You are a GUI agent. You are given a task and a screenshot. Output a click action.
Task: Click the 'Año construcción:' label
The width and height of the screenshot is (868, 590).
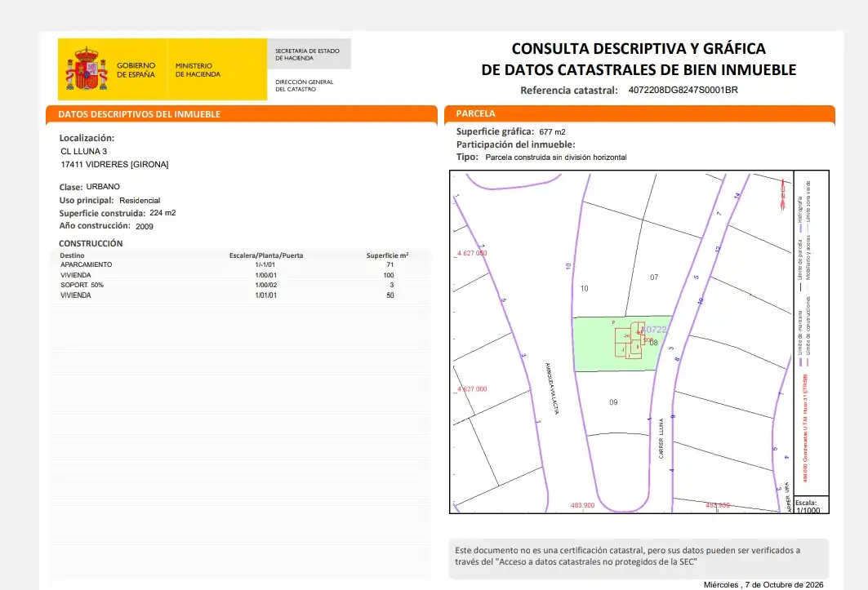point(95,226)
